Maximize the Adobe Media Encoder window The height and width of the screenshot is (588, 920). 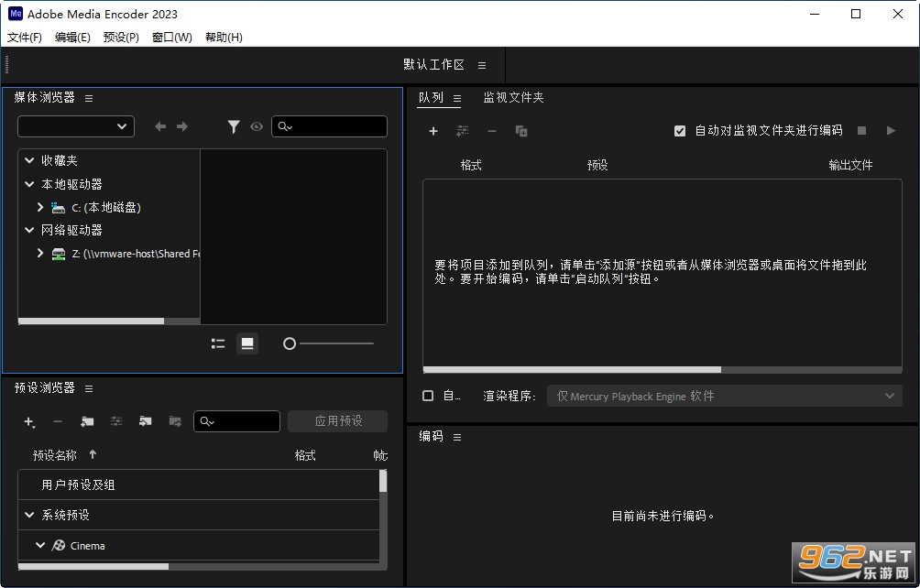tap(856, 14)
